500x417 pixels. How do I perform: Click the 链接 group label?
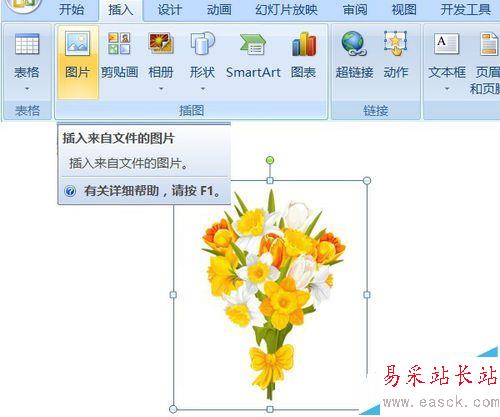(376, 111)
